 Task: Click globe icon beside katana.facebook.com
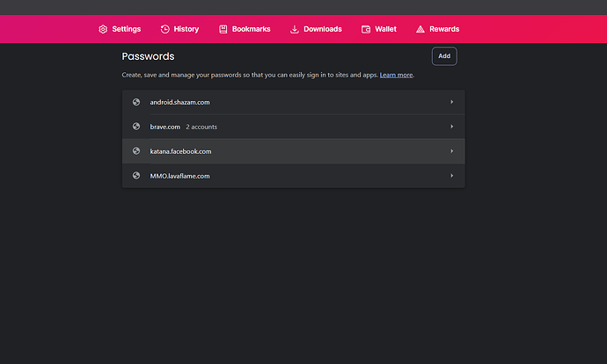pos(136,151)
